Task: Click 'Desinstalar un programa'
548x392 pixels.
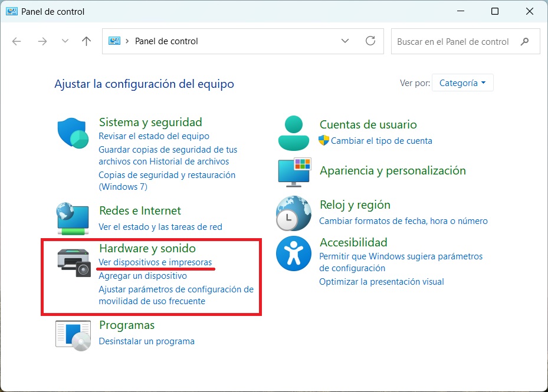Action: pyautogui.click(x=146, y=341)
